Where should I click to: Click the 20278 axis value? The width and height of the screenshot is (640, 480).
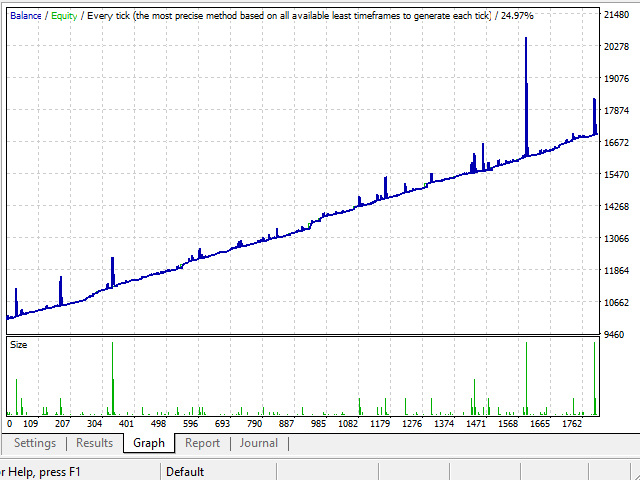[x=617, y=47]
